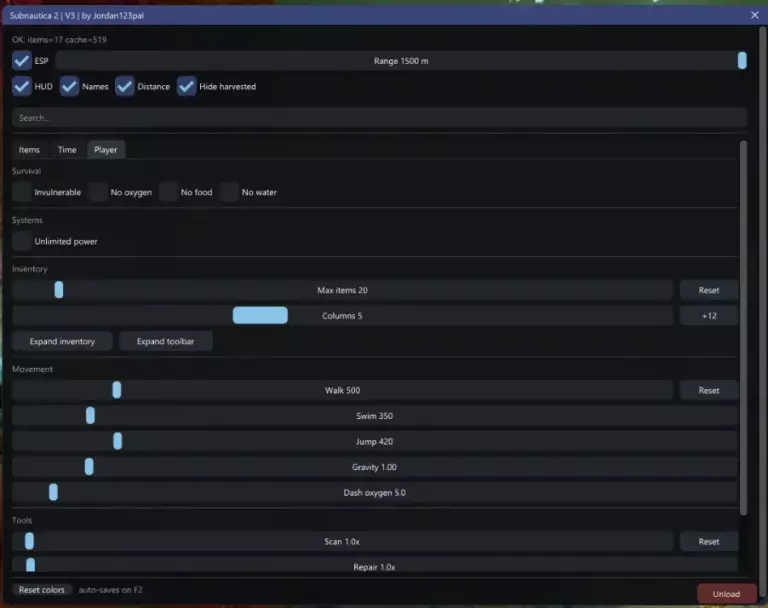Open the Time tab
Screen dimensions: 768x608
(67, 149)
